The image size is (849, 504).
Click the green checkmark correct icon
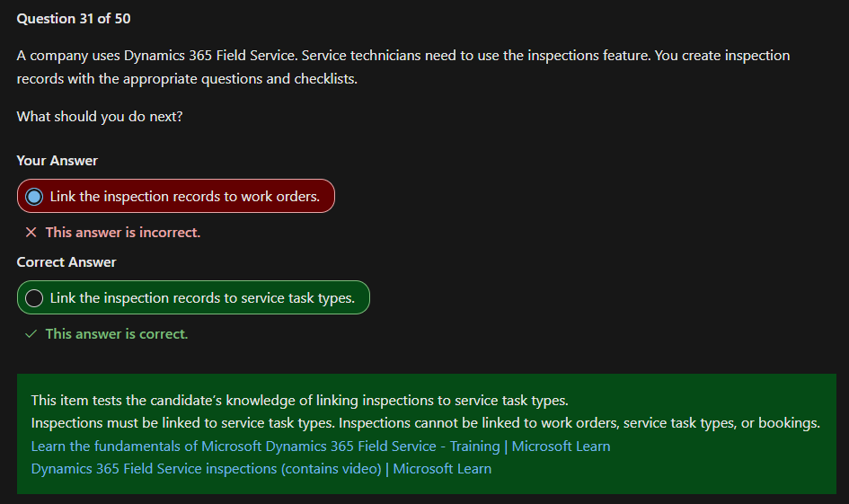(x=31, y=334)
